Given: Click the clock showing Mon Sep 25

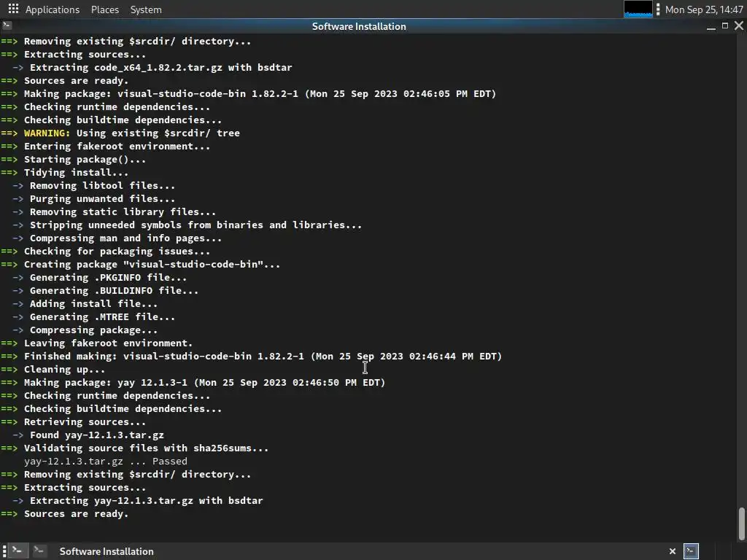Looking at the screenshot, I should pyautogui.click(x=704, y=9).
